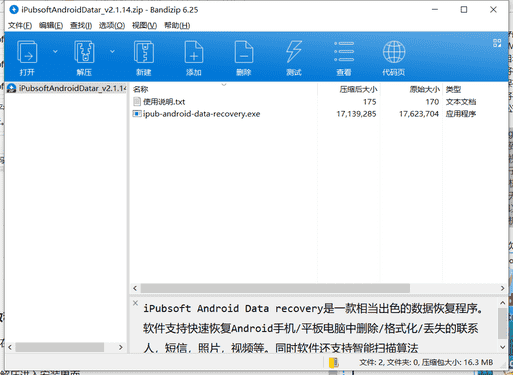513x375 pixels.
Task: Click the ipub-android-data-recovery.exe application icon
Action: (137, 114)
